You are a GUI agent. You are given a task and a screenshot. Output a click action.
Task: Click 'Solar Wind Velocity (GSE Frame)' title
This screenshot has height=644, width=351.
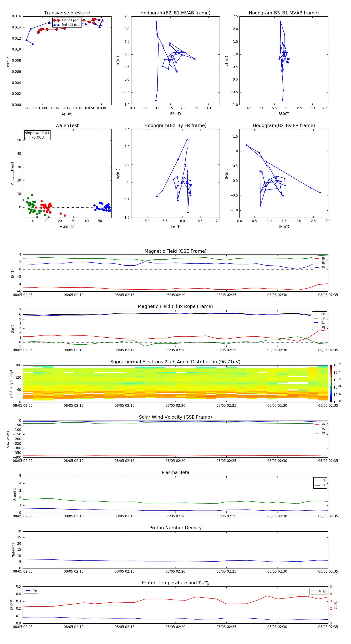175,417
